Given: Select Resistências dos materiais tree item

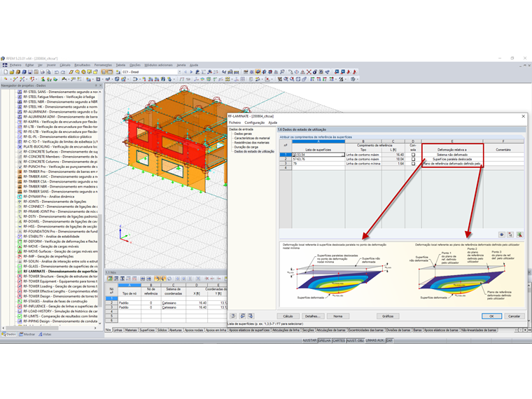Looking at the screenshot, I should tap(252, 143).
